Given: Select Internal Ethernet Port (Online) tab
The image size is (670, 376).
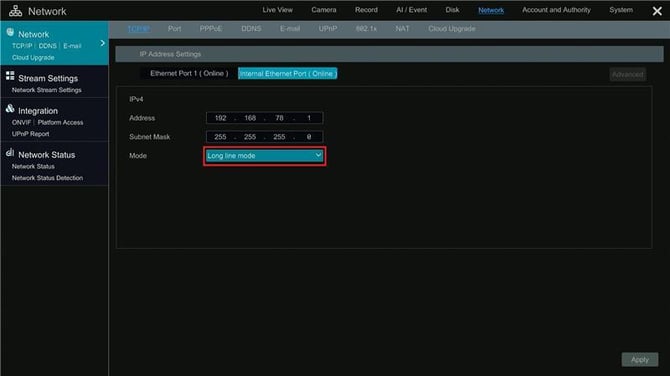Looking at the screenshot, I should 288,73.
